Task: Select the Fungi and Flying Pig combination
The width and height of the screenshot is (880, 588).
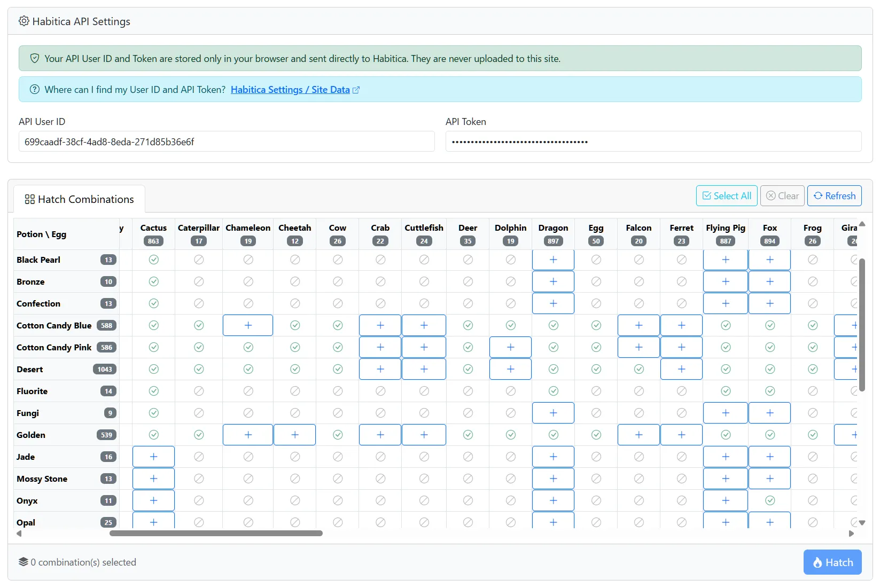Action: [x=726, y=413]
